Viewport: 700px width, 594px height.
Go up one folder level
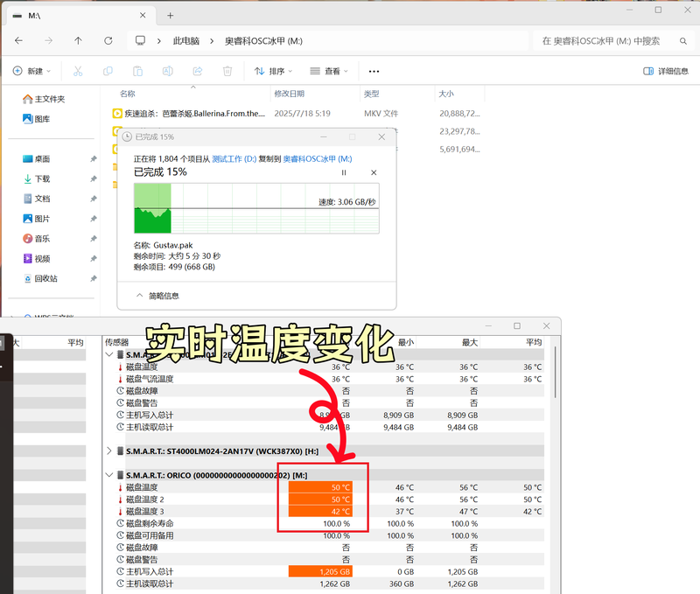click(78, 40)
